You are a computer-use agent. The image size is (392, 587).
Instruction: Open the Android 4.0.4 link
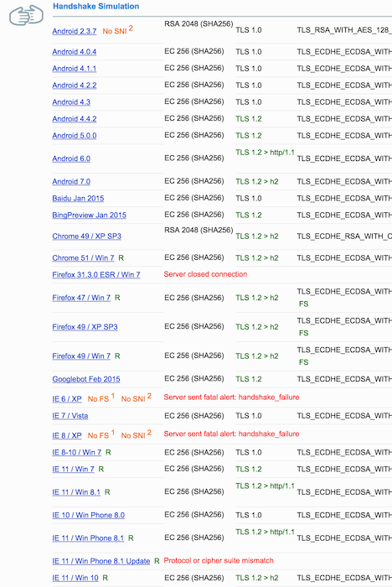coord(75,52)
